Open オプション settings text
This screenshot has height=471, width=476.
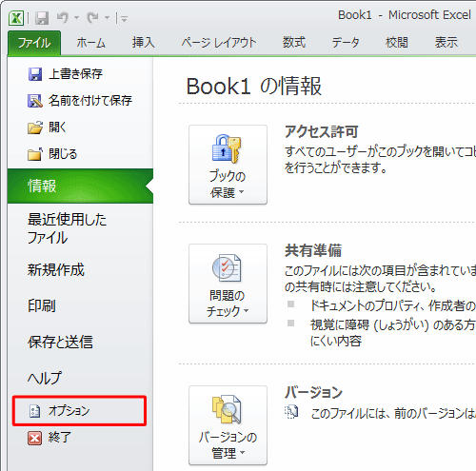point(69,411)
